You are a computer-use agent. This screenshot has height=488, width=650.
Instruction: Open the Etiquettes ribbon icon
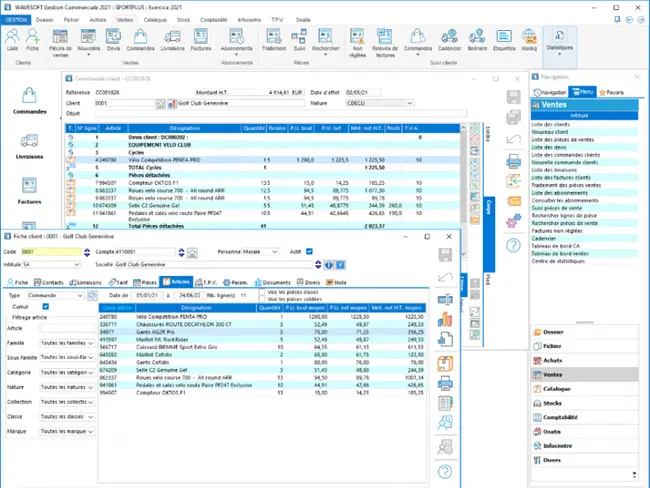[x=504, y=40]
